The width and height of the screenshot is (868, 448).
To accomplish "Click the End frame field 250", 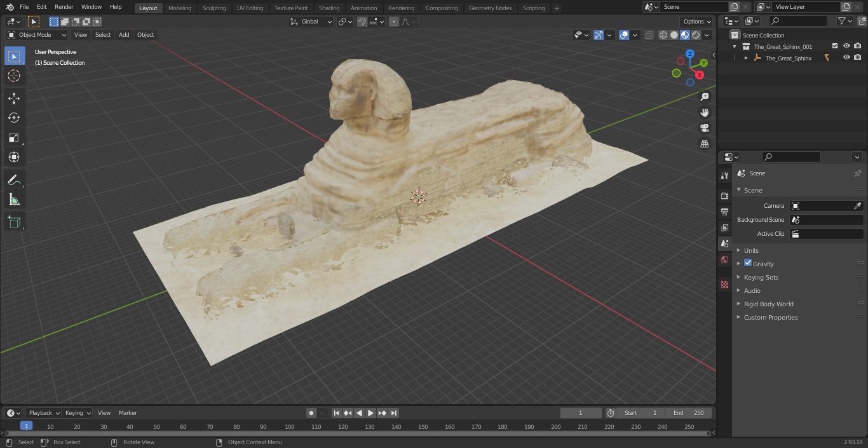I will tap(689, 413).
